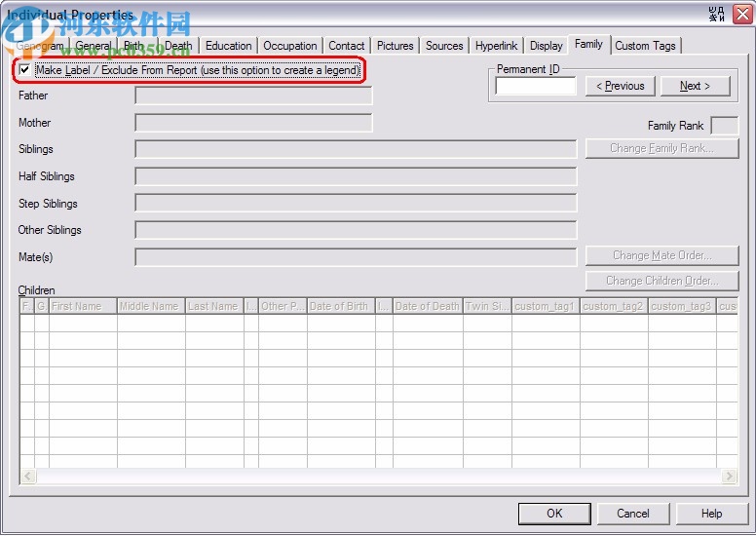
Task: Select the Family tab
Action: [x=588, y=45]
